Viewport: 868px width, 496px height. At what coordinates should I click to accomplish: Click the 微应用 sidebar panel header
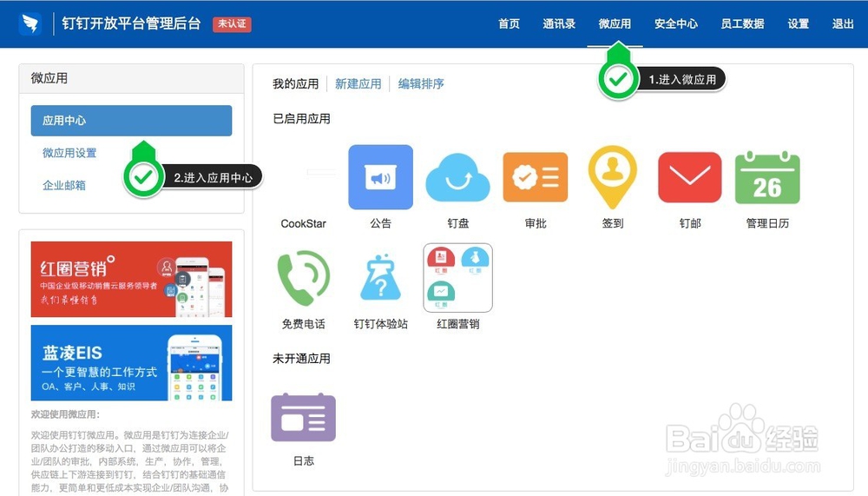pos(131,78)
